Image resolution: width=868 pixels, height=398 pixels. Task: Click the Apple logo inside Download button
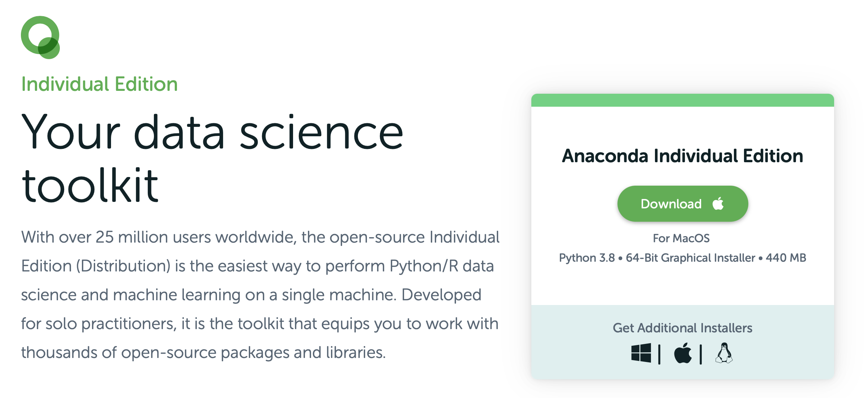pyautogui.click(x=718, y=203)
